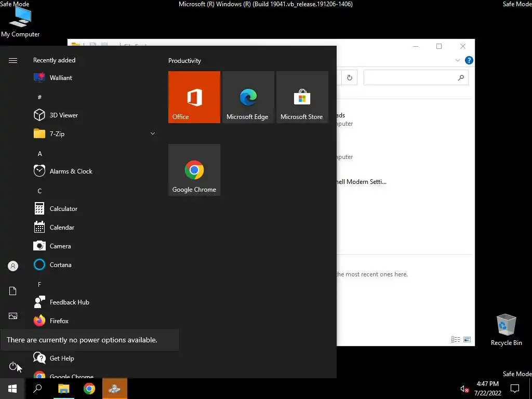This screenshot has height=399, width=532.
Task: Click the Power button in Start
Action: [x=13, y=366]
